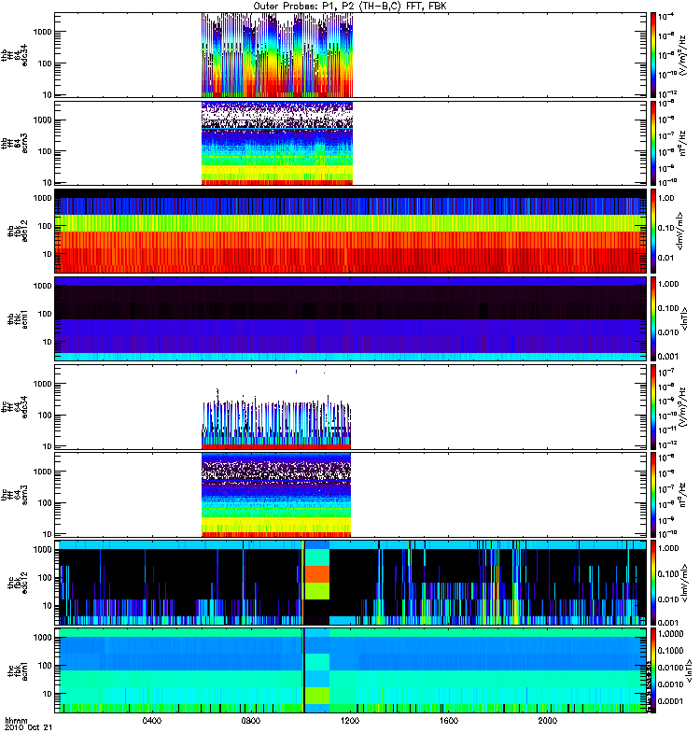This screenshot has width=700, height=747.
Task: Select the thb fbk edc12 spectrogram panel
Action: pos(351,231)
